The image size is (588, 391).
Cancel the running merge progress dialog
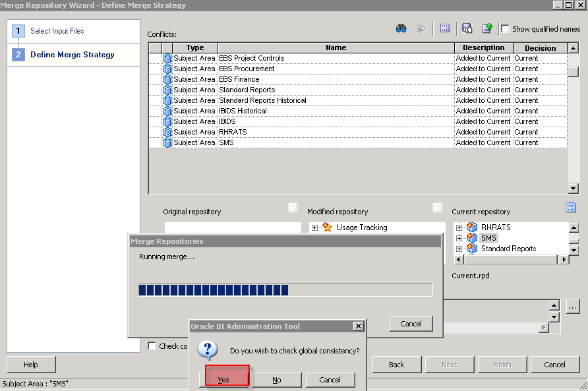pyautogui.click(x=411, y=324)
